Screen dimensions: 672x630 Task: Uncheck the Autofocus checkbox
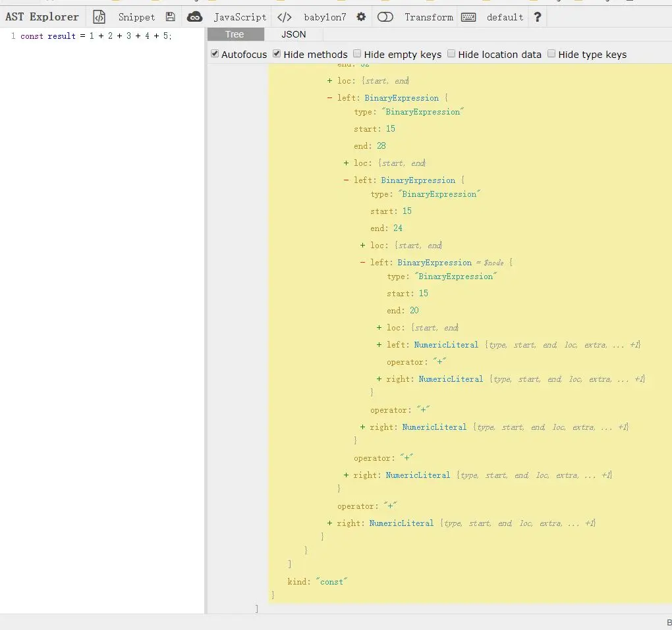pos(215,54)
